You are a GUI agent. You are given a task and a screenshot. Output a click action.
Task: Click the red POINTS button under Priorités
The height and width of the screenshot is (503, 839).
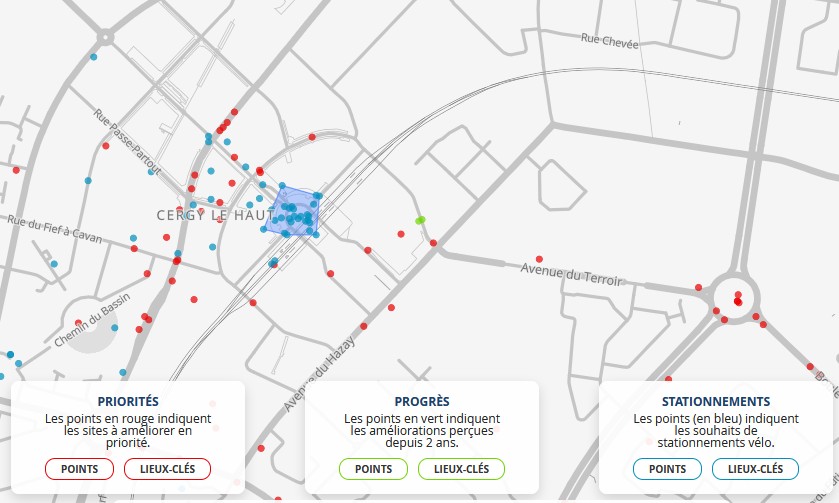click(x=79, y=469)
